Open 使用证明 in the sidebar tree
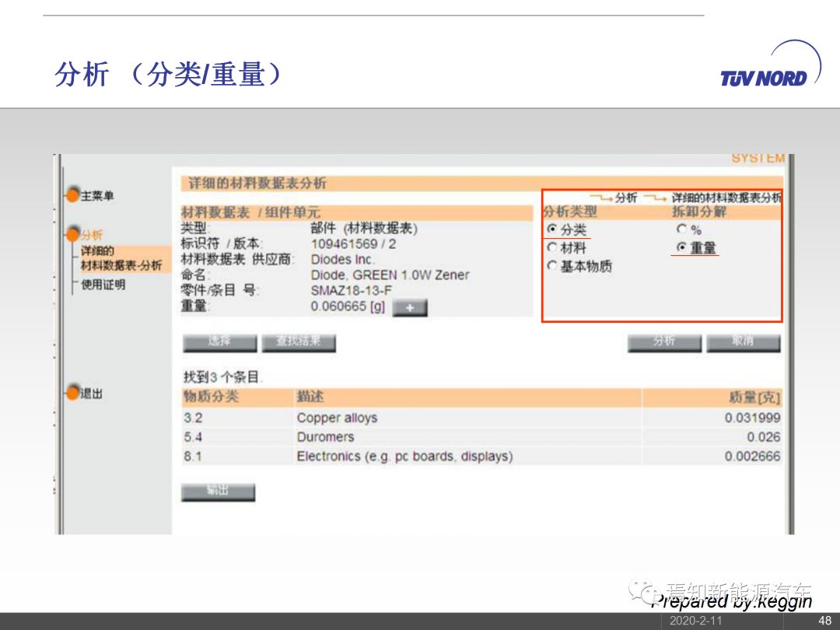The image size is (840, 630). pyautogui.click(x=103, y=285)
